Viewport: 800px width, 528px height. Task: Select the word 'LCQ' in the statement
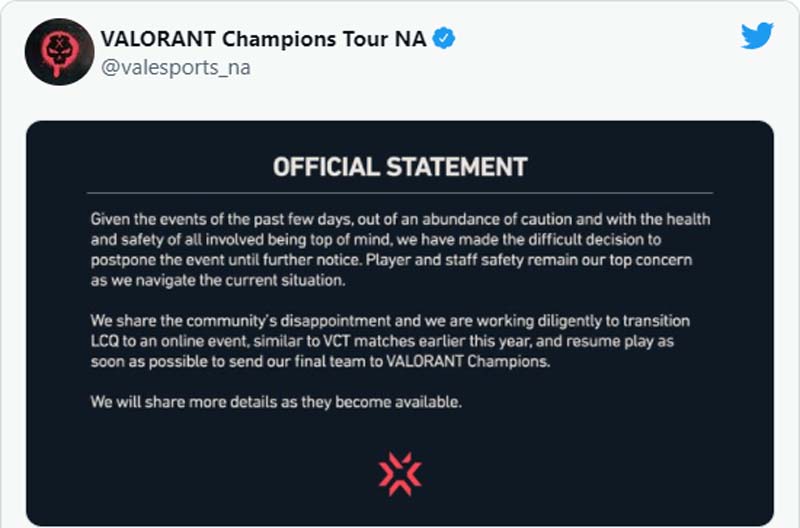[105, 341]
